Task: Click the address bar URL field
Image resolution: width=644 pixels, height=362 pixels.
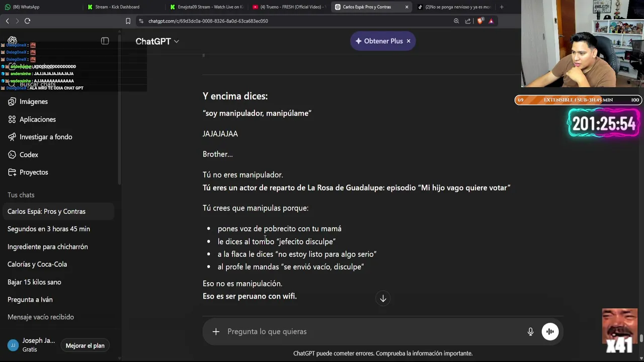Action: click(297, 21)
